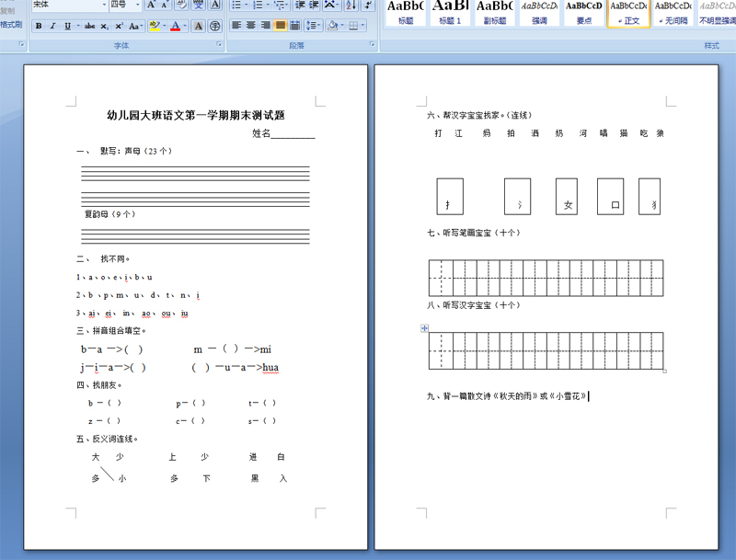Click the heading 三、拼音组合填空

[x=110, y=331]
